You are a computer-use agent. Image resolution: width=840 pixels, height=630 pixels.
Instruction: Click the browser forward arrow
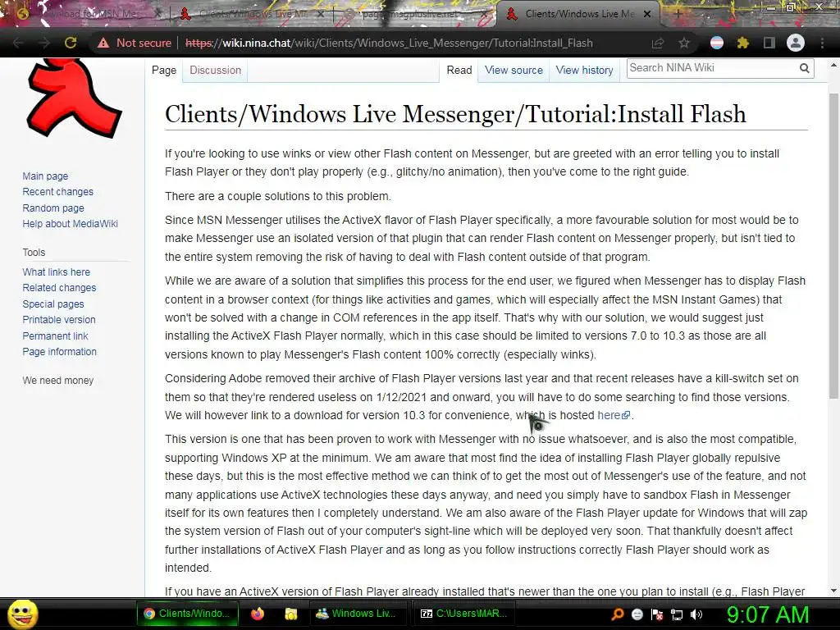[x=44, y=43]
